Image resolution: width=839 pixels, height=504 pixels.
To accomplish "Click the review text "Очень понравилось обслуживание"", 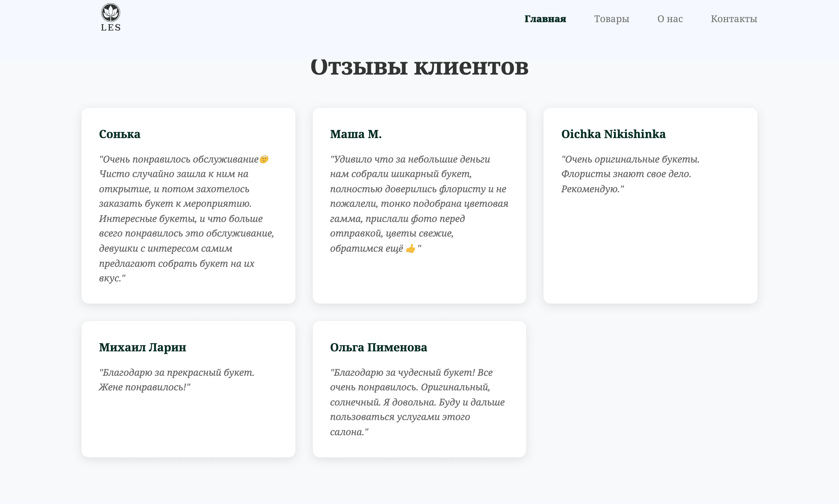I will pyautogui.click(x=179, y=159).
